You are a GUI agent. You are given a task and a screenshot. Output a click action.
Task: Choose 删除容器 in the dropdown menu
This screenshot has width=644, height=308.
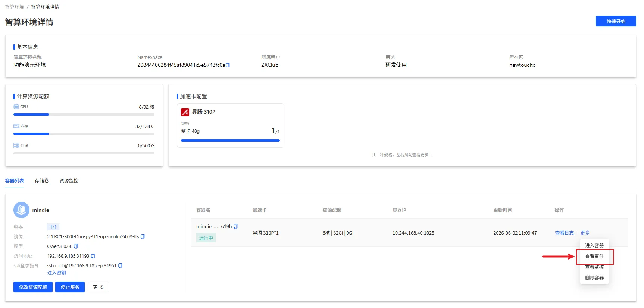coord(594,277)
